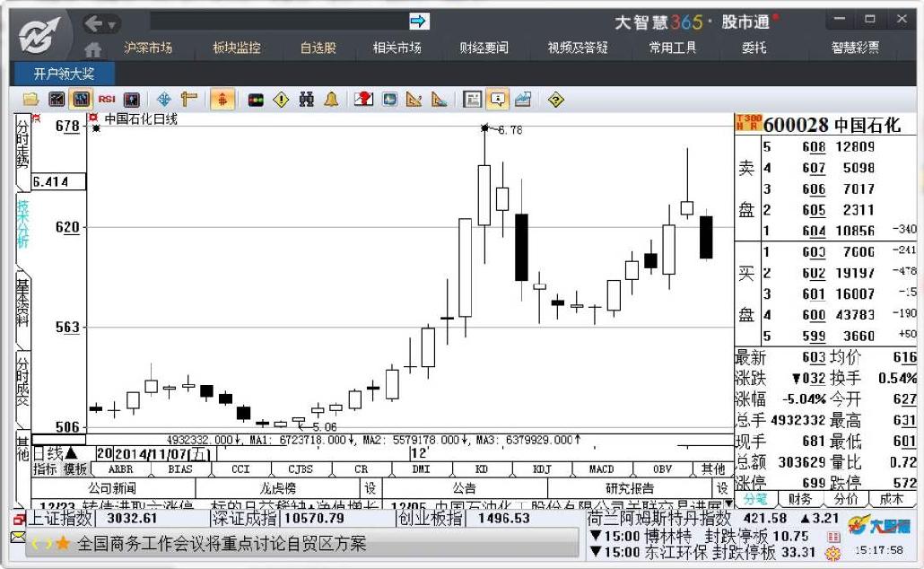Click the second triangle ruler icon
Viewport: 924px width, 569px height.
439,100
